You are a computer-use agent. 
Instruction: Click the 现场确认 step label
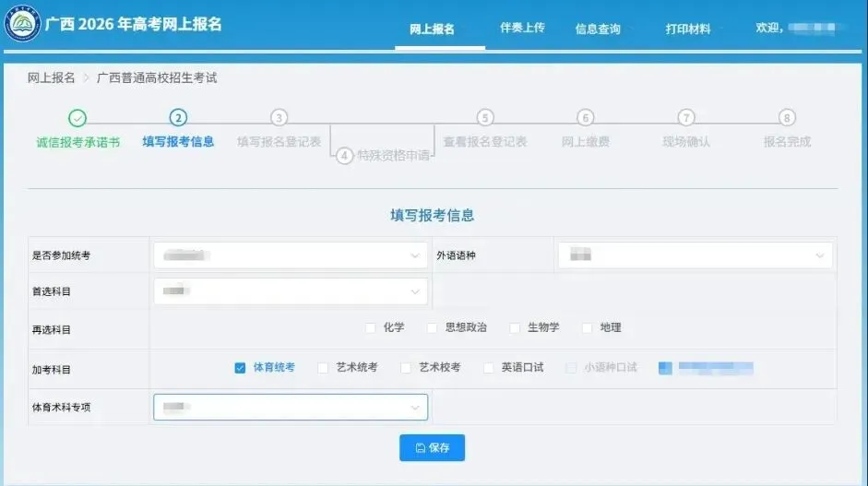(x=686, y=142)
